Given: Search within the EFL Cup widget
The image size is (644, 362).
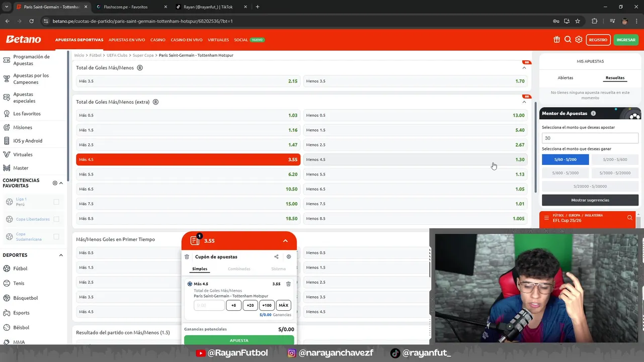Looking at the screenshot, I should 629,218.
